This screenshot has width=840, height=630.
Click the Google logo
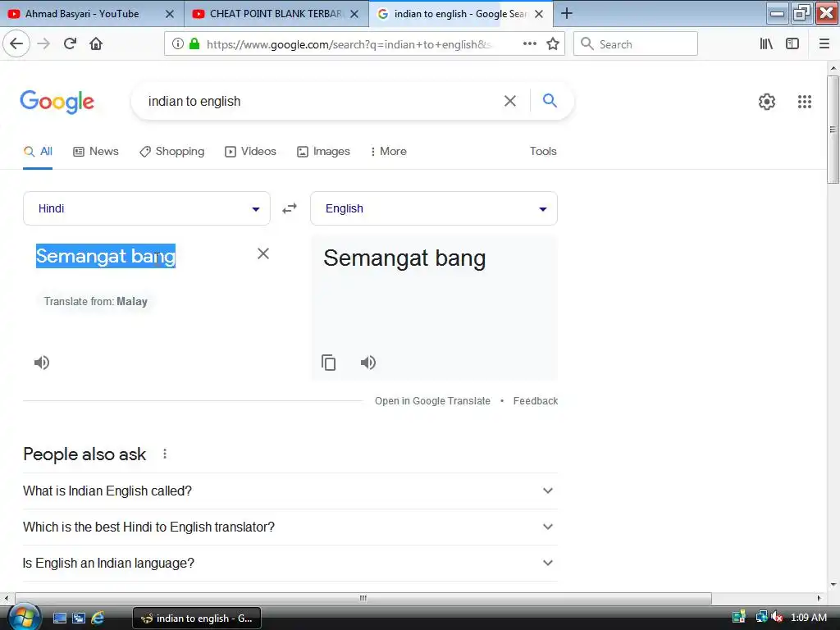[57, 102]
